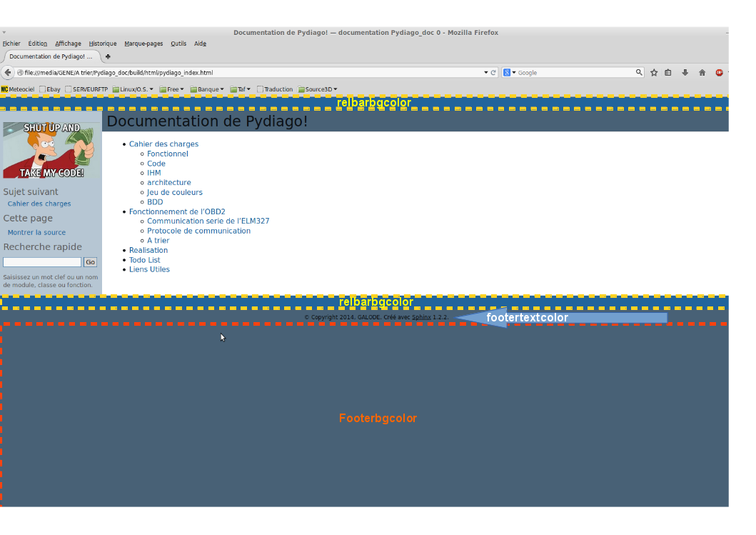Open a new tab with plus icon

click(x=108, y=56)
